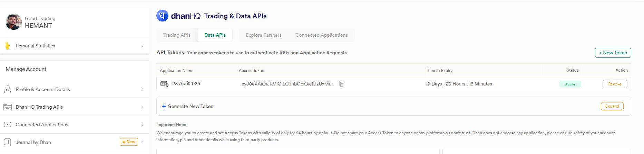Click the Active status badge
The image size is (644, 154).
(x=570, y=84)
